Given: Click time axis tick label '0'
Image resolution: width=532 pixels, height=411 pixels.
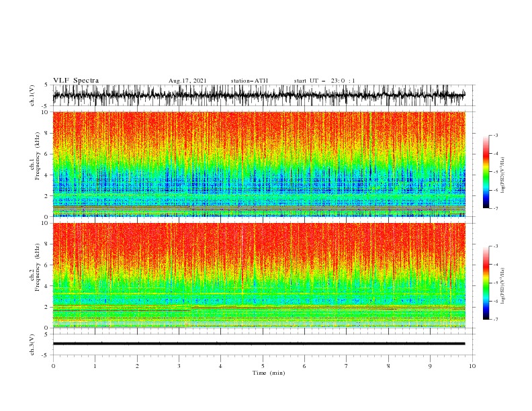Looking at the screenshot, I should (x=53, y=366).
